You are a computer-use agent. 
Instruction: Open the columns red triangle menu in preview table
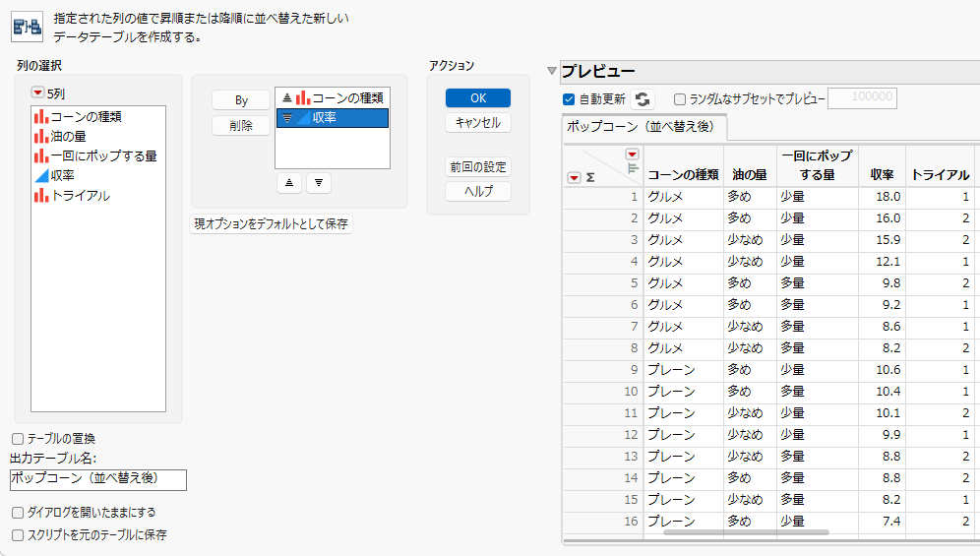coord(633,154)
